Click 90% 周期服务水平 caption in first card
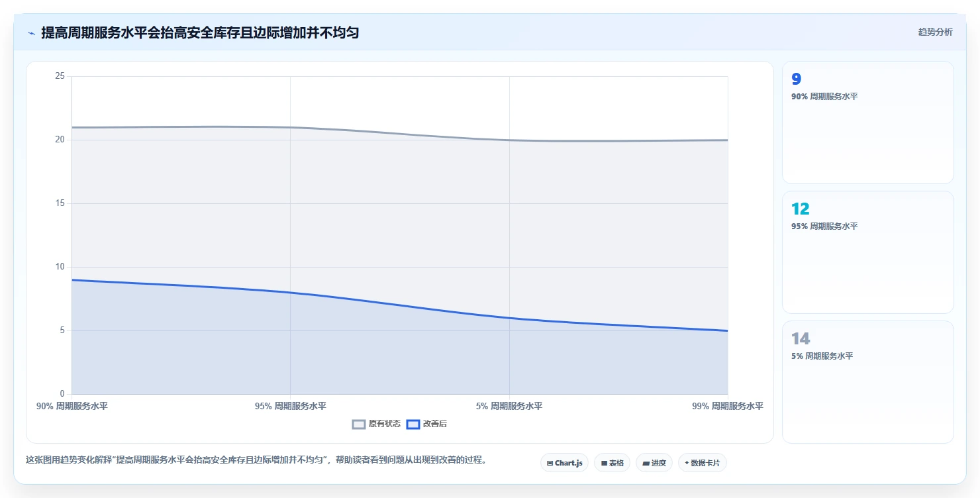980x498 pixels. 824,97
